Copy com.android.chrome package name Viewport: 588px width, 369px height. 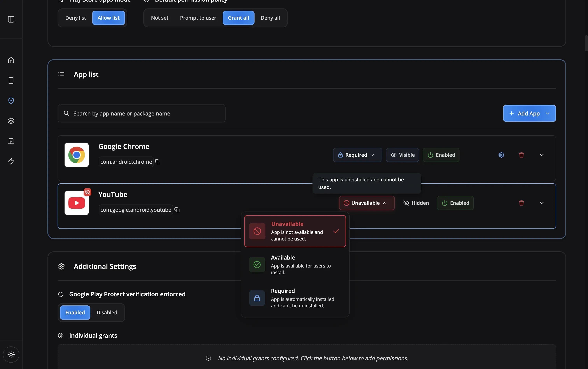point(158,162)
